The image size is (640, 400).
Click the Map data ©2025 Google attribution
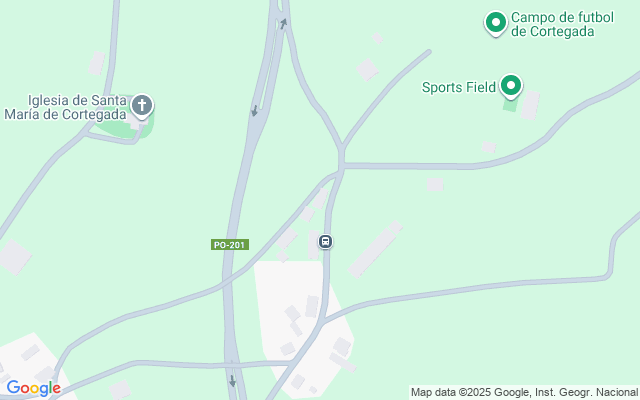(x=524, y=392)
